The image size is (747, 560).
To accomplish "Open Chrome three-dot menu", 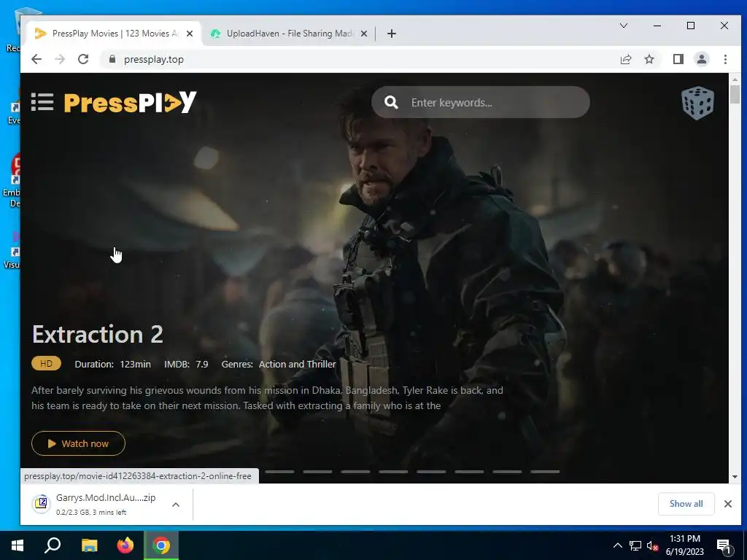I will pyautogui.click(x=726, y=59).
